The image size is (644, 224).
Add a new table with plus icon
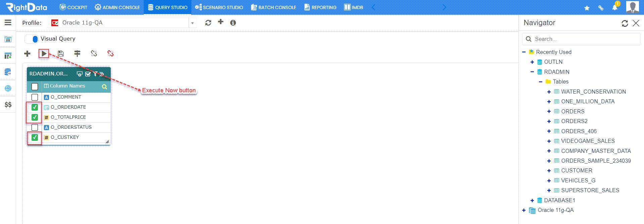coord(28,54)
